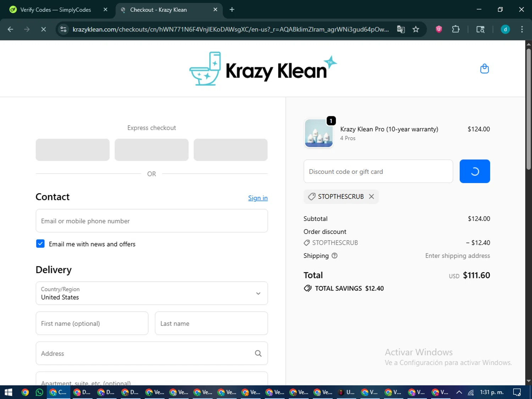532x399 pixels.
Task: Click the Total amount $111.60
Action: pos(476,275)
